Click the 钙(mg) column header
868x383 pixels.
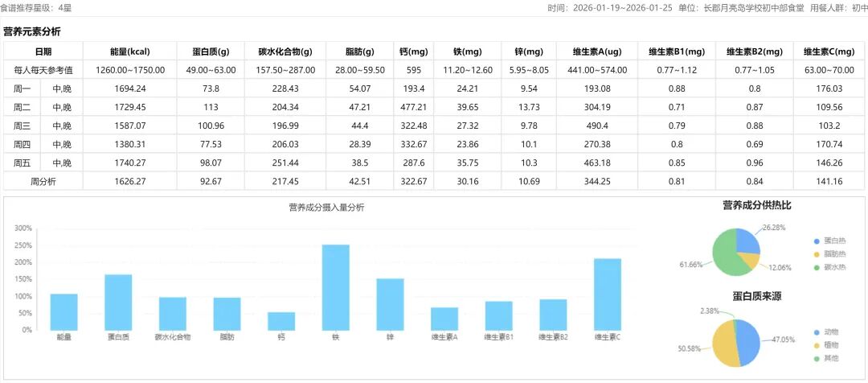point(413,51)
